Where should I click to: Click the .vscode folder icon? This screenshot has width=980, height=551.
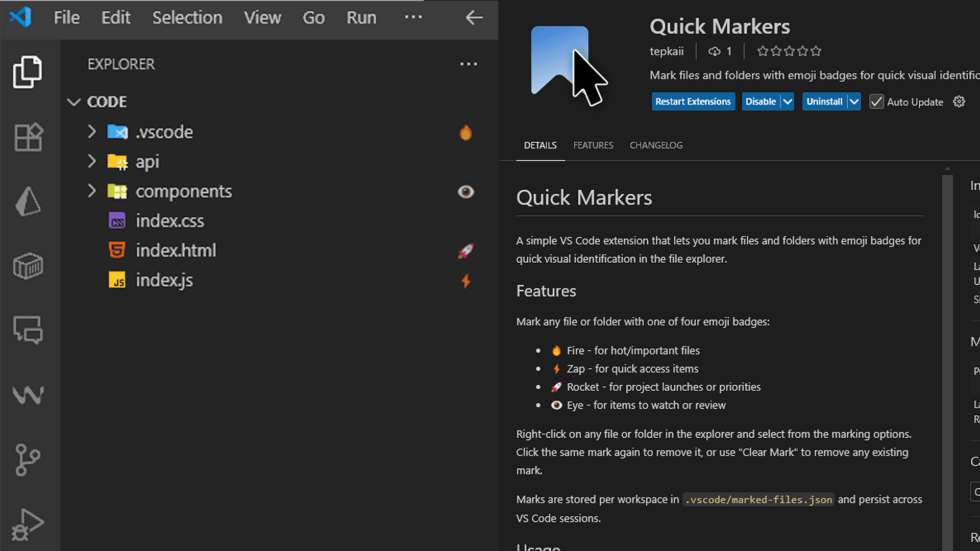[x=117, y=132]
